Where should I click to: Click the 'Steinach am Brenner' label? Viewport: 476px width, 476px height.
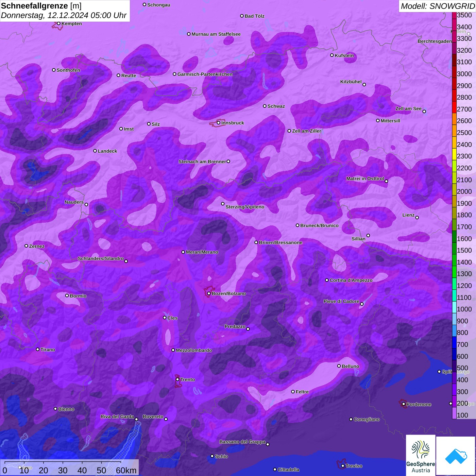[x=202, y=161]
